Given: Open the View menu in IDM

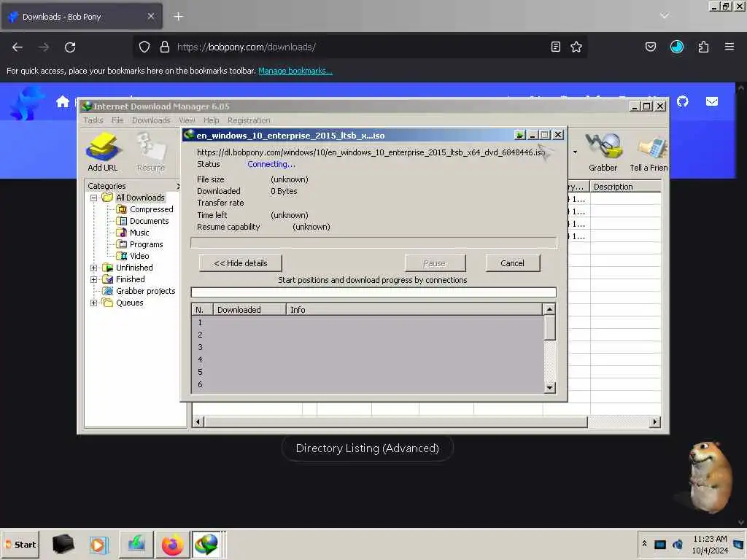Looking at the screenshot, I should 187,120.
